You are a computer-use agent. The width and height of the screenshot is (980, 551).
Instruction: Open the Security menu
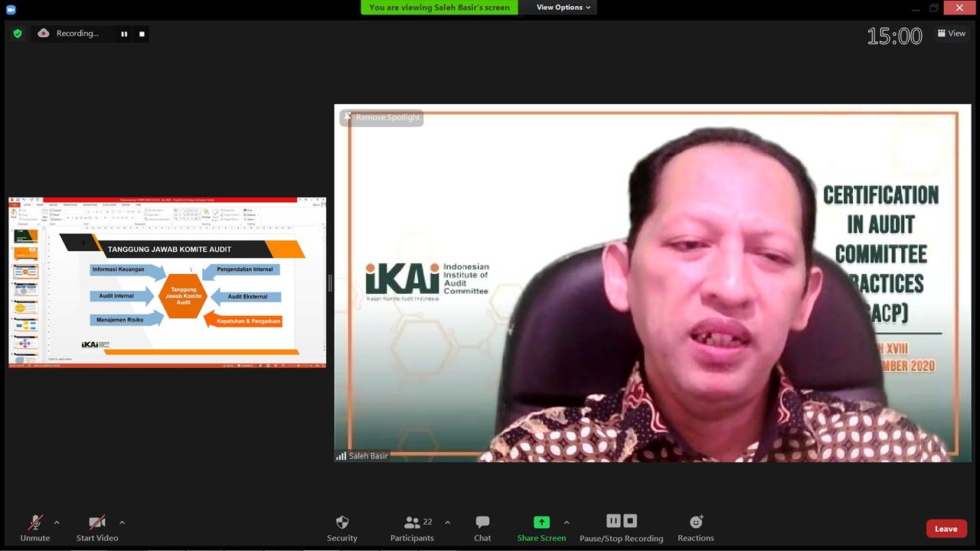tap(342, 528)
